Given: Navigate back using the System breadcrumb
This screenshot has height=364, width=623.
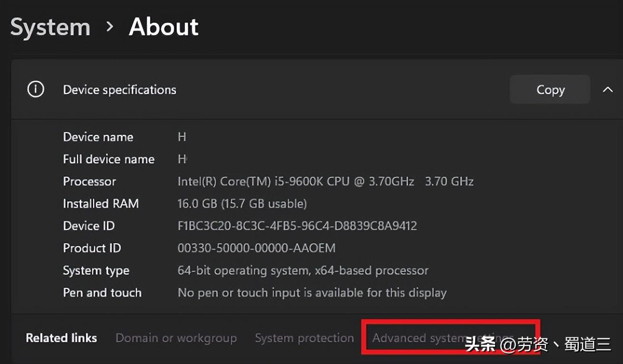Looking at the screenshot, I should [50, 27].
